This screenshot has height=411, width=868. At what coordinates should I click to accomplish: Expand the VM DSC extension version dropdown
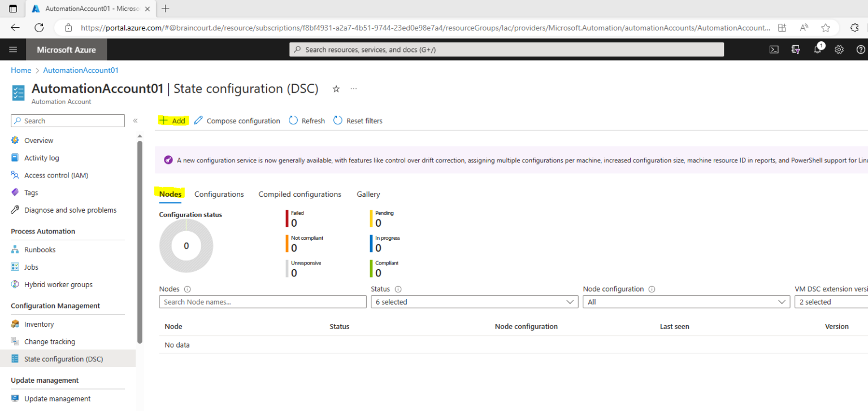(830, 301)
